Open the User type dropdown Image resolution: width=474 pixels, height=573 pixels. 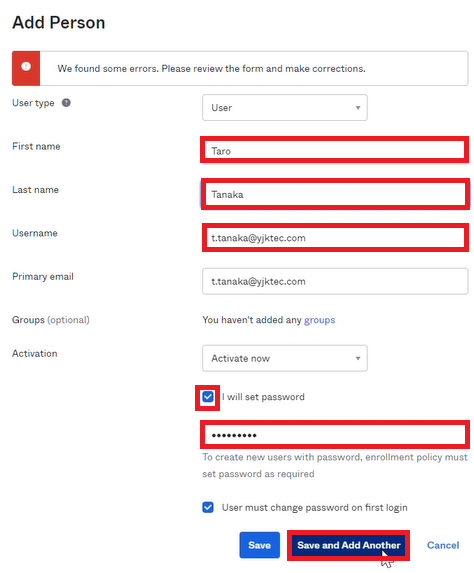pos(285,107)
